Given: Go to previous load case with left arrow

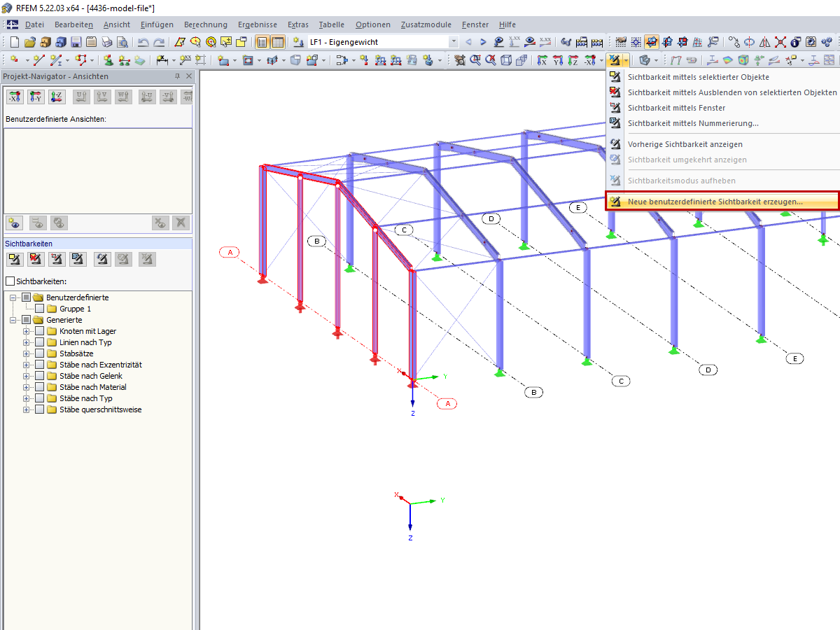Looking at the screenshot, I should (468, 42).
